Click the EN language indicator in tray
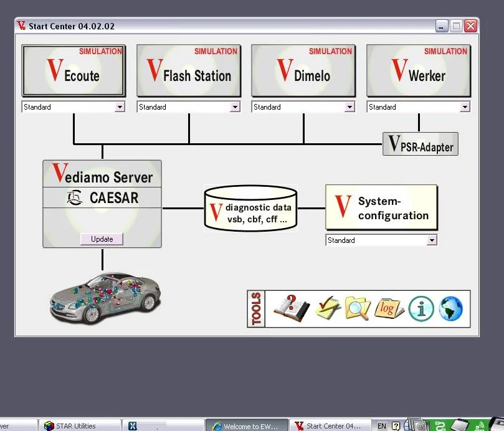This screenshot has height=431, width=504. pyautogui.click(x=381, y=426)
